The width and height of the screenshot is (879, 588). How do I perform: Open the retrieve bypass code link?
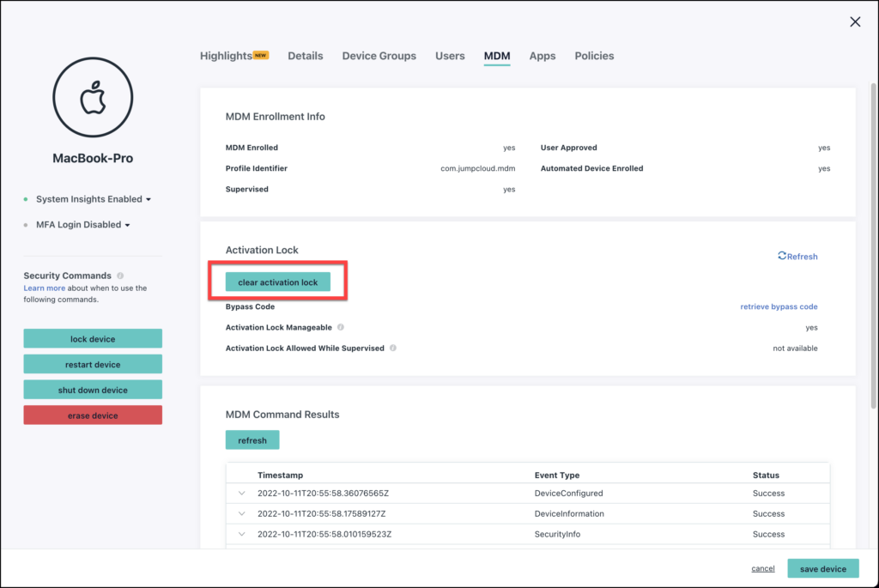(x=779, y=306)
